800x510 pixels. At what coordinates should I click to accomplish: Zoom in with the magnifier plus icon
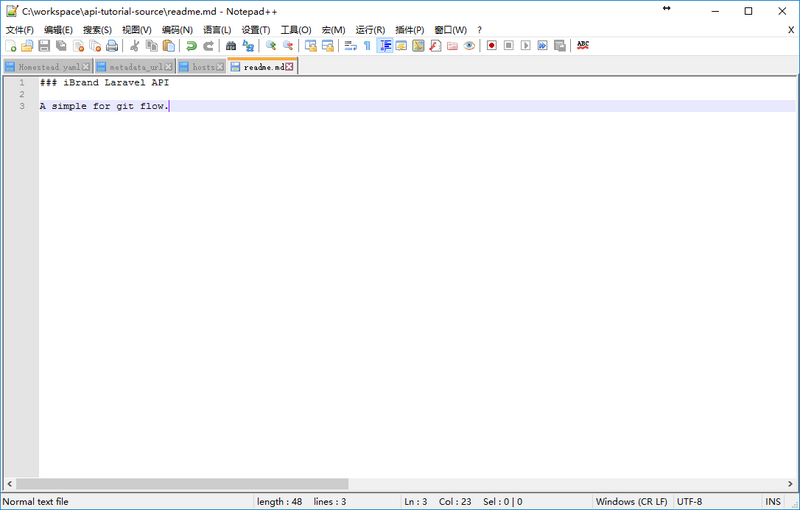[x=271, y=46]
